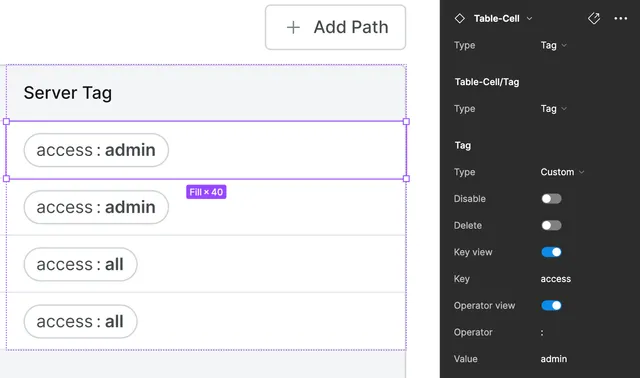Select the second access : admin tag

point(96,207)
